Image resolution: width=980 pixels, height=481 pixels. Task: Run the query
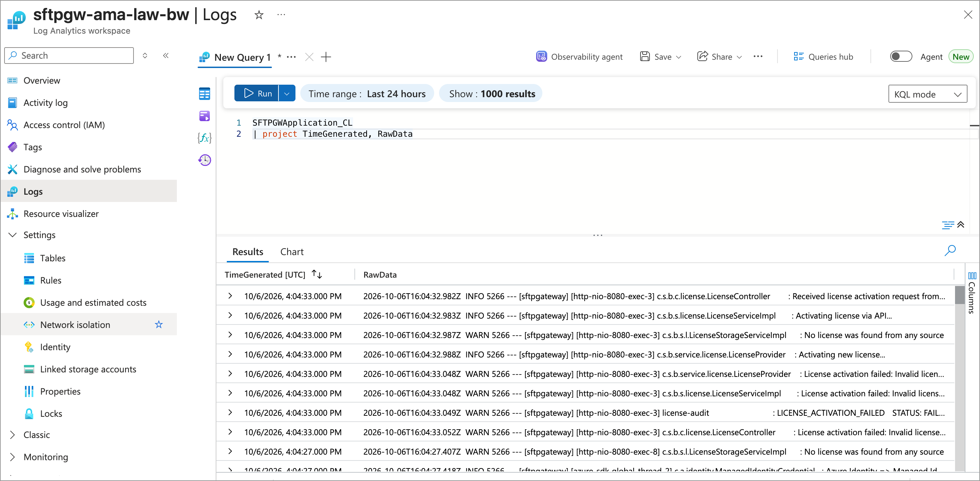[257, 94]
